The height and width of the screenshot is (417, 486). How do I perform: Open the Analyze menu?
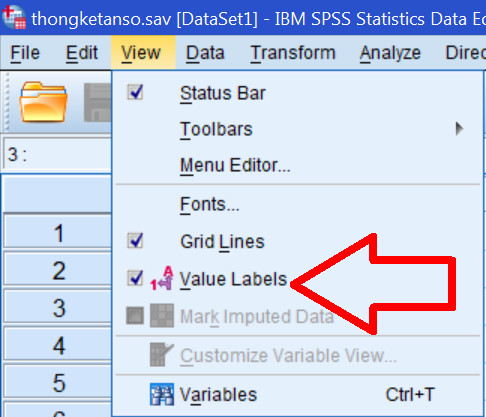[x=390, y=53]
